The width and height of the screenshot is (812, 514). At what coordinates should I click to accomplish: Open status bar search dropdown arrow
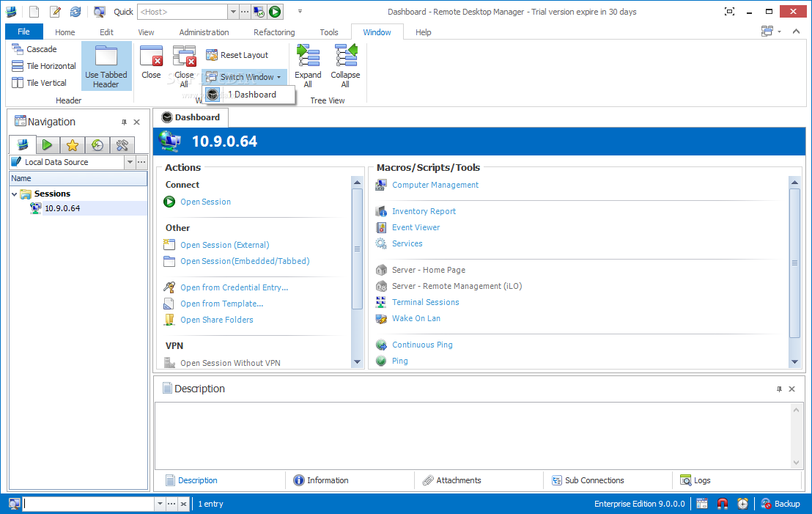[160, 504]
